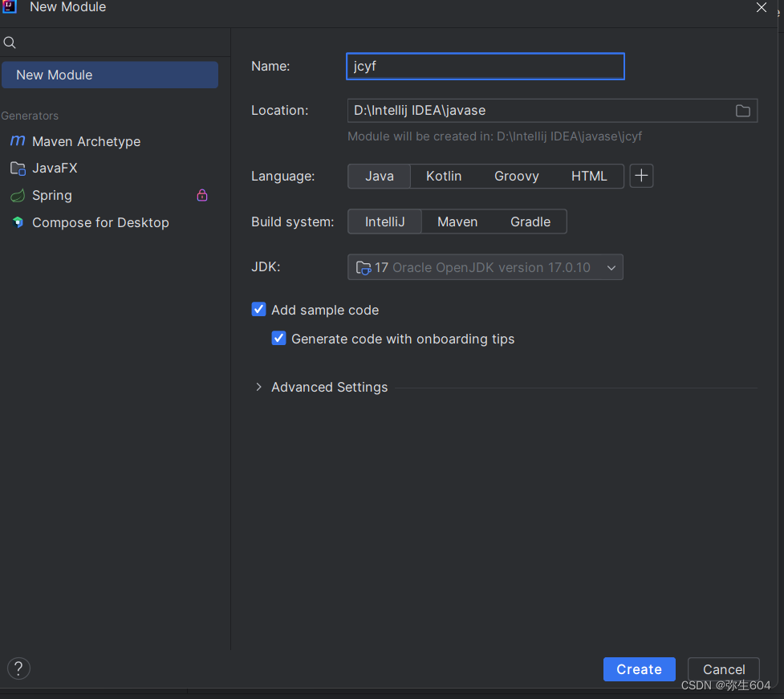The height and width of the screenshot is (699, 784).
Task: Click the Spring lock icon
Action: click(x=202, y=195)
